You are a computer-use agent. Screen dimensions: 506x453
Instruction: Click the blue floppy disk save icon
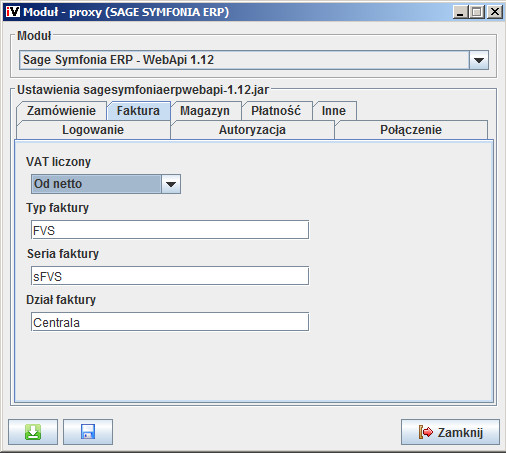(x=88, y=432)
